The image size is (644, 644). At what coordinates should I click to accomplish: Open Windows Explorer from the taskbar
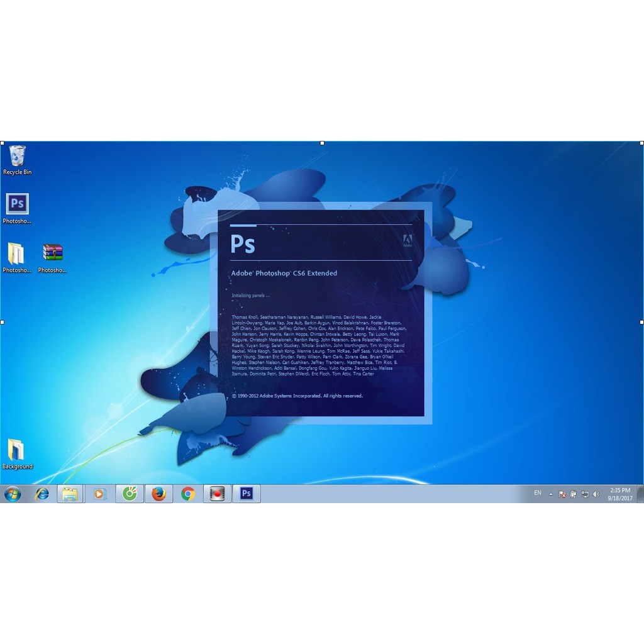tap(70, 494)
